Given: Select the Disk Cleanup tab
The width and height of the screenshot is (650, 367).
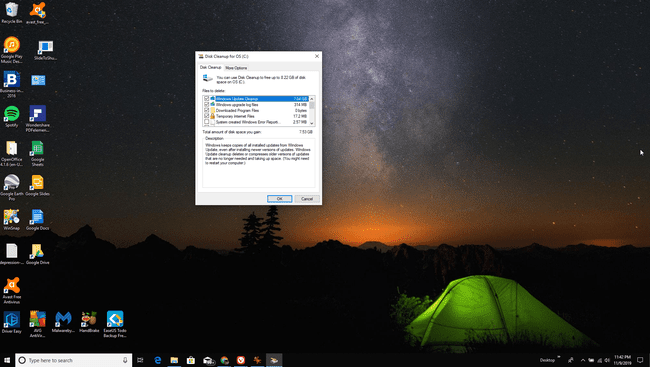Looking at the screenshot, I should (x=211, y=67).
